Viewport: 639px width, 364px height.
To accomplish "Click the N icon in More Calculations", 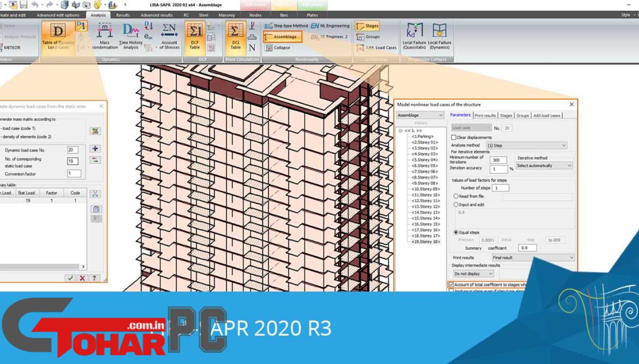I will (252, 48).
